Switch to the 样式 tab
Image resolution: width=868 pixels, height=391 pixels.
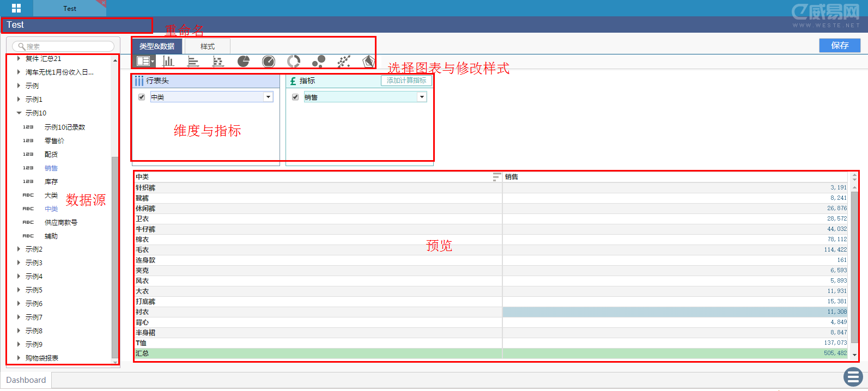[x=208, y=46]
